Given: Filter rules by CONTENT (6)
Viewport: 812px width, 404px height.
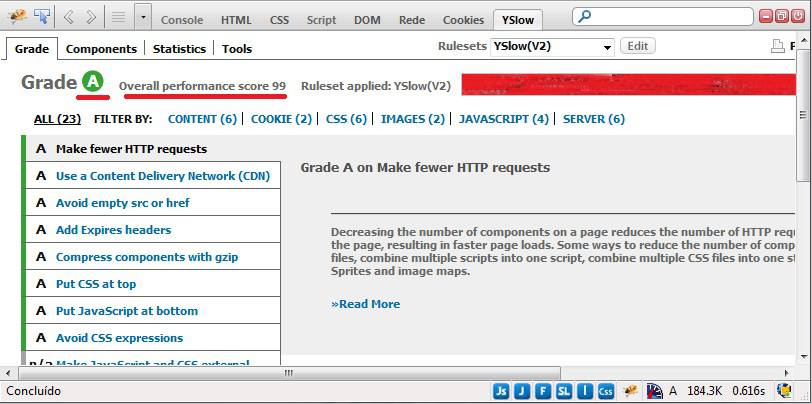Looking at the screenshot, I should 202,119.
